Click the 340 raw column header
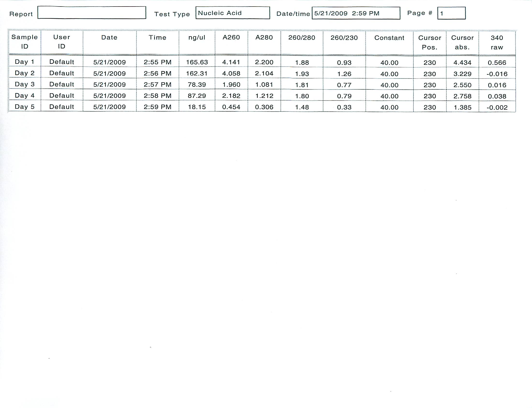Viewport: 532px width, 408px height. coord(497,43)
